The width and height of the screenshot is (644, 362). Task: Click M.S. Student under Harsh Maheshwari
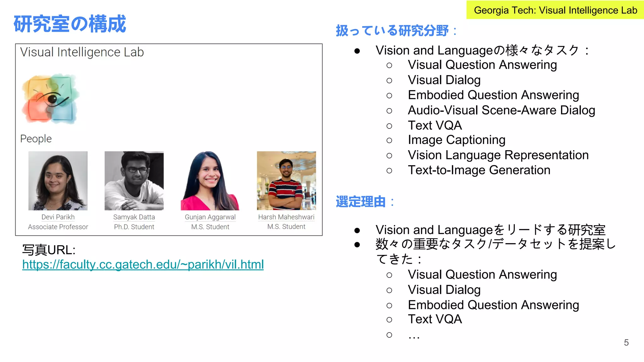coord(286,227)
